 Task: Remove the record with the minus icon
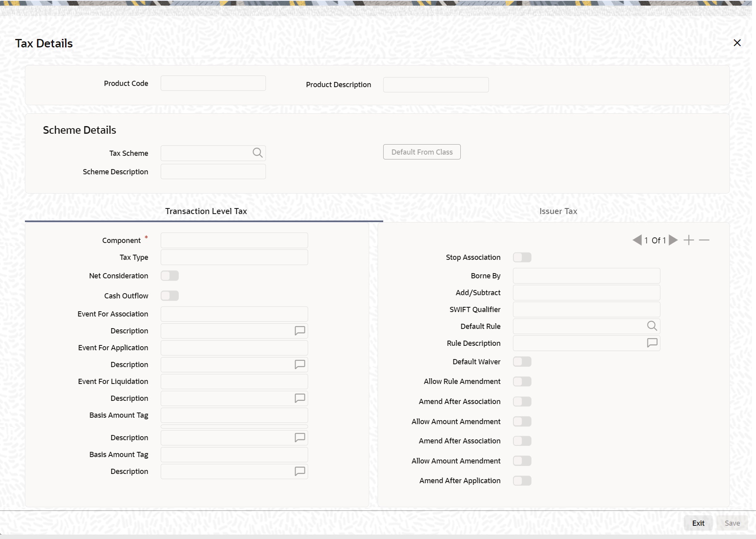point(704,240)
